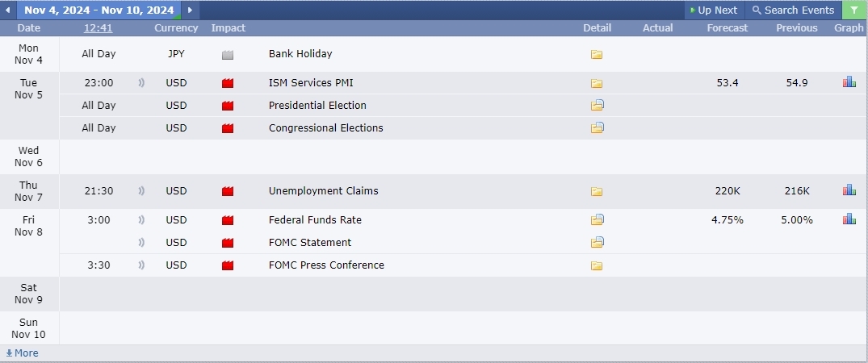Viewport: 868px width, 363px height.
Task: Toggle alert sound icon for Unemployment Claims
Action: (x=141, y=191)
